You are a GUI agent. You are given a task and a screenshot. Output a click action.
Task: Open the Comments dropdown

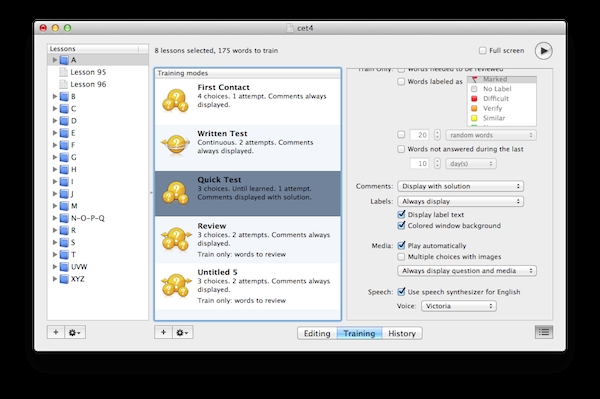[460, 186]
